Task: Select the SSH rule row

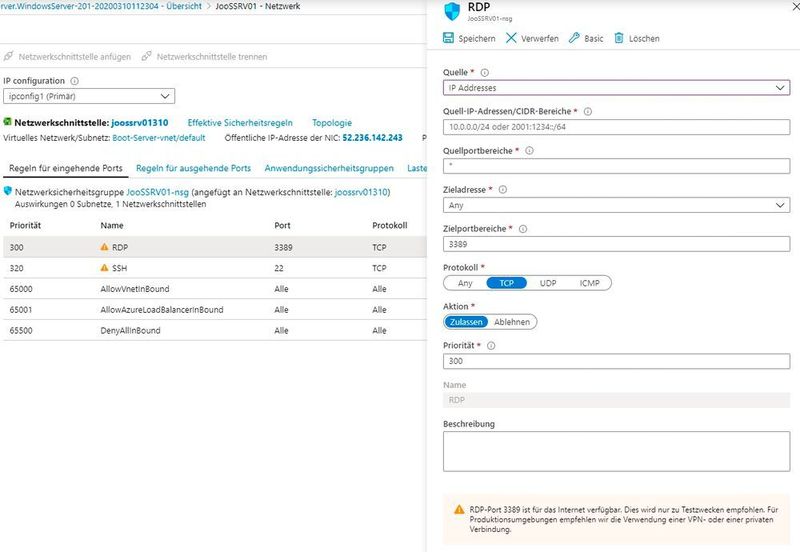Action: click(215, 268)
